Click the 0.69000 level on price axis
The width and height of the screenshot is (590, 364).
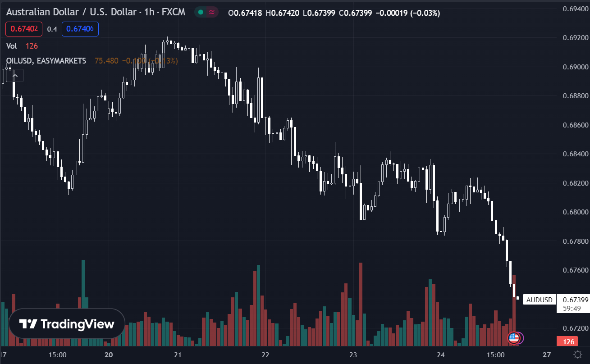tap(575, 67)
